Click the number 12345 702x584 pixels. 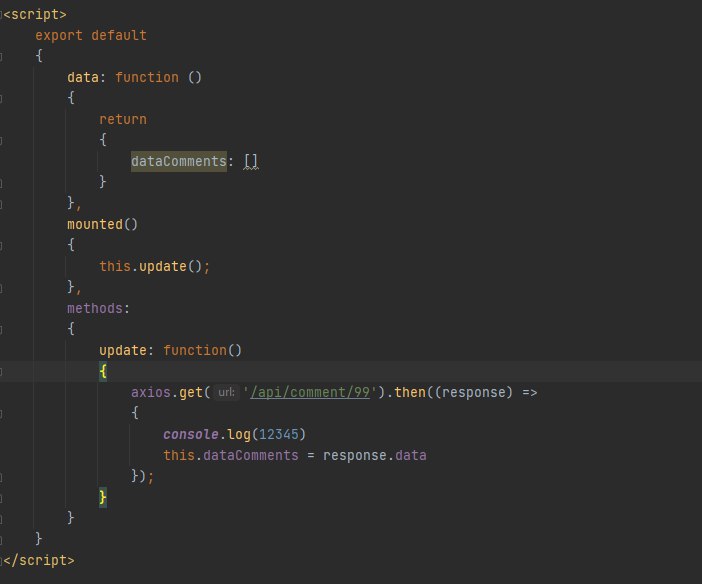pos(278,434)
